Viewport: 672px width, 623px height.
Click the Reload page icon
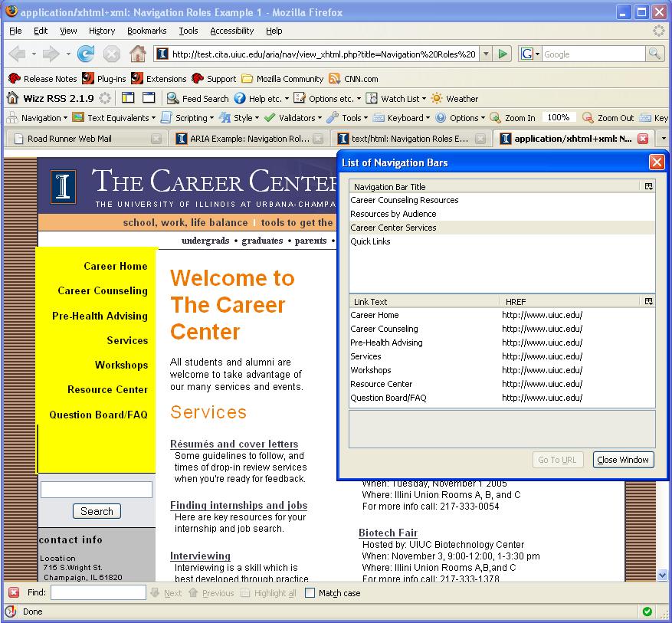pos(86,54)
